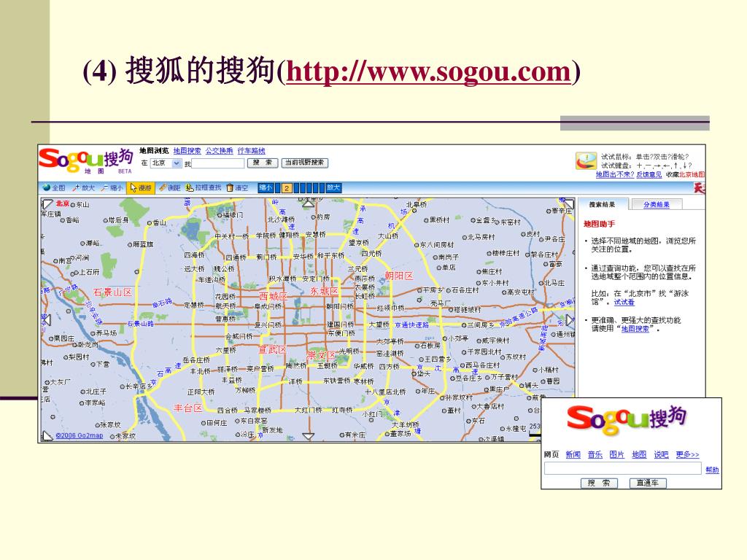The image size is (747, 560).
Task: Open the 地图 map link in the small Sogou box
Action: 639,454
